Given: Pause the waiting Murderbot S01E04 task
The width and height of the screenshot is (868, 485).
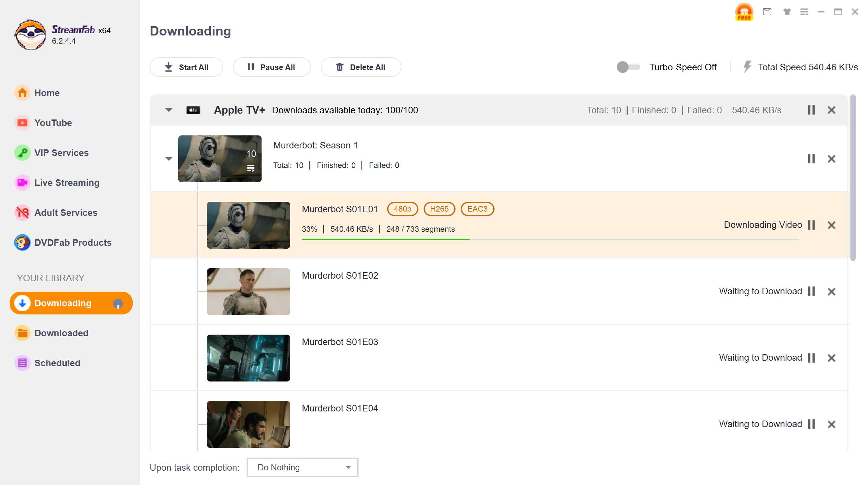Looking at the screenshot, I should (811, 424).
